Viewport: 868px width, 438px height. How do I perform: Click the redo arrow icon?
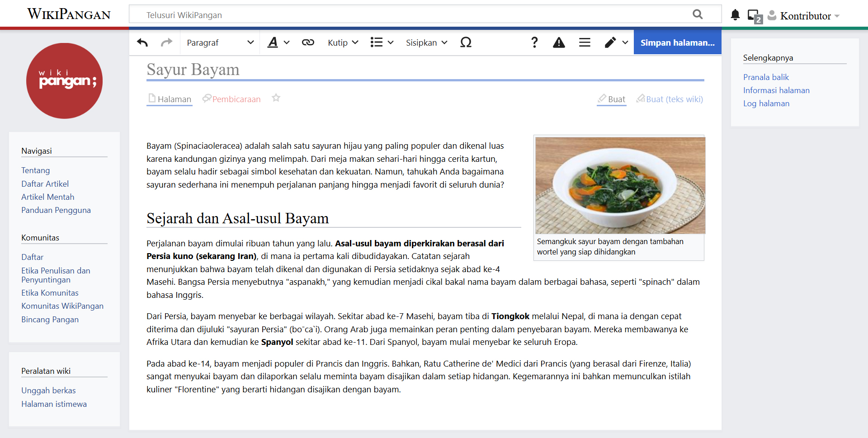tap(166, 42)
